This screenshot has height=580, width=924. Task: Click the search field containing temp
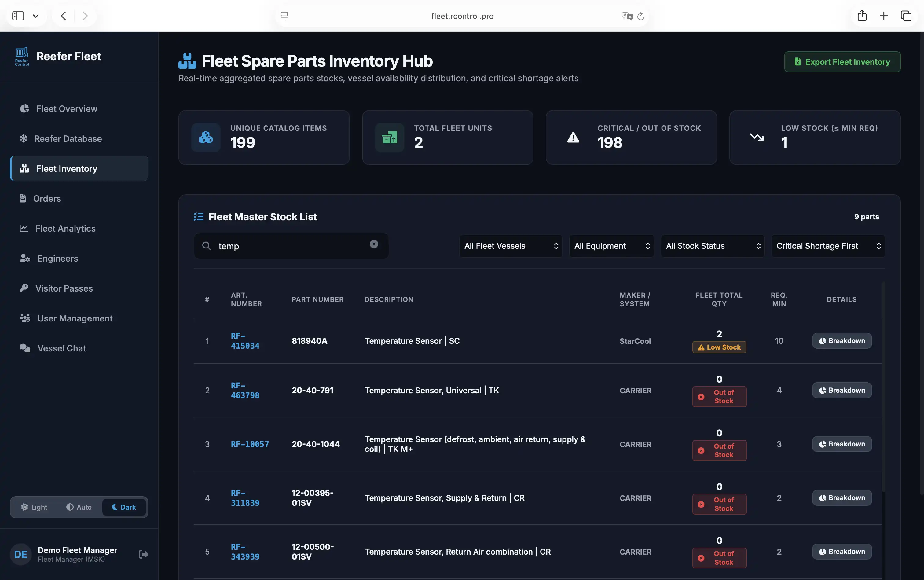coord(291,246)
